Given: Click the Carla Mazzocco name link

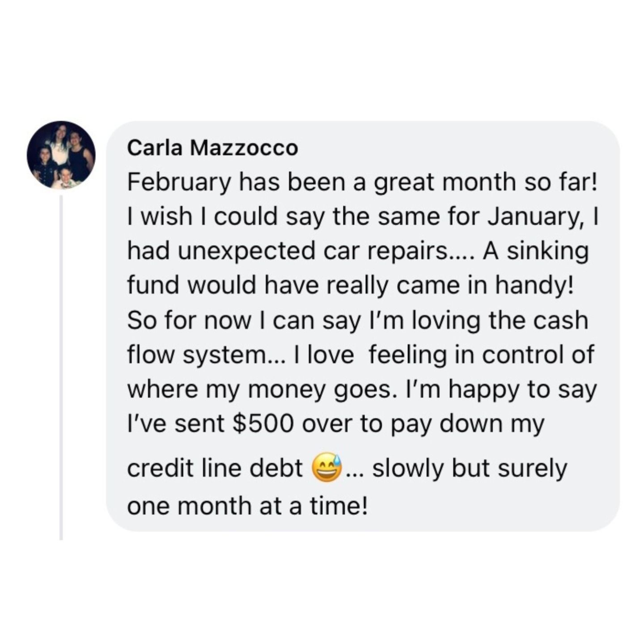Looking at the screenshot, I should [212, 148].
